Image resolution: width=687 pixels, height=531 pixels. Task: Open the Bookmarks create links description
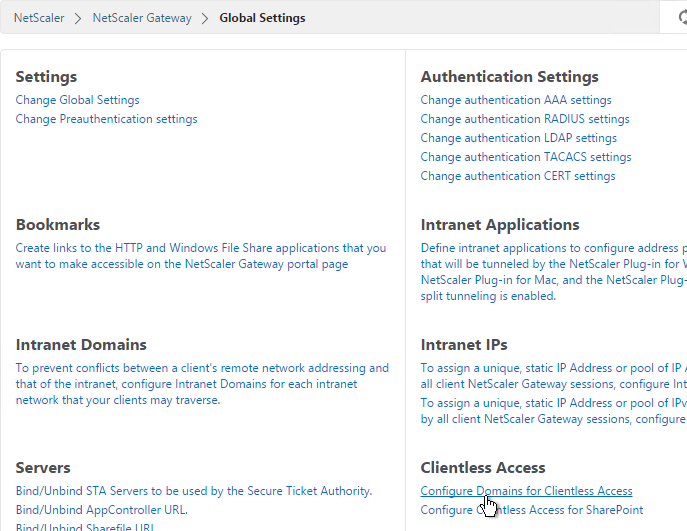[x=201, y=256]
